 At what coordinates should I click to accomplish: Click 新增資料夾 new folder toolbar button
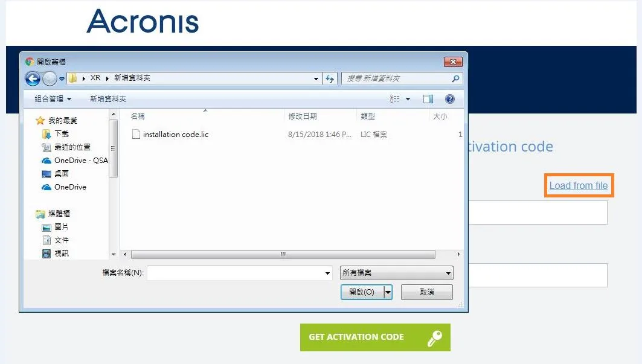click(x=108, y=99)
